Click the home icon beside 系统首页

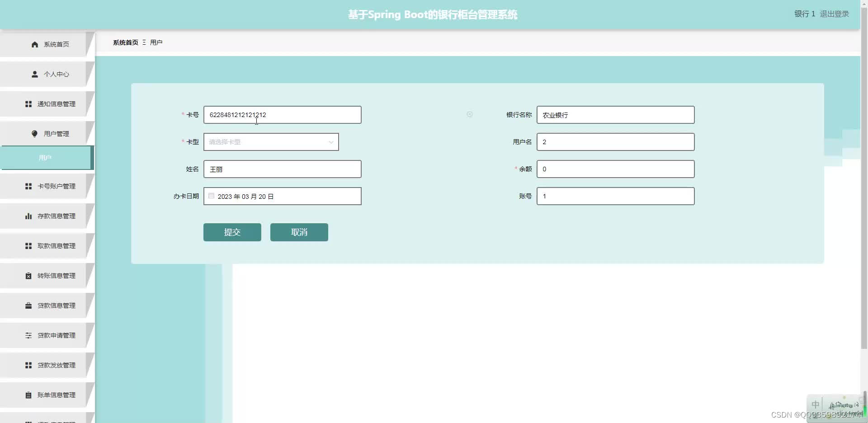pyautogui.click(x=35, y=44)
